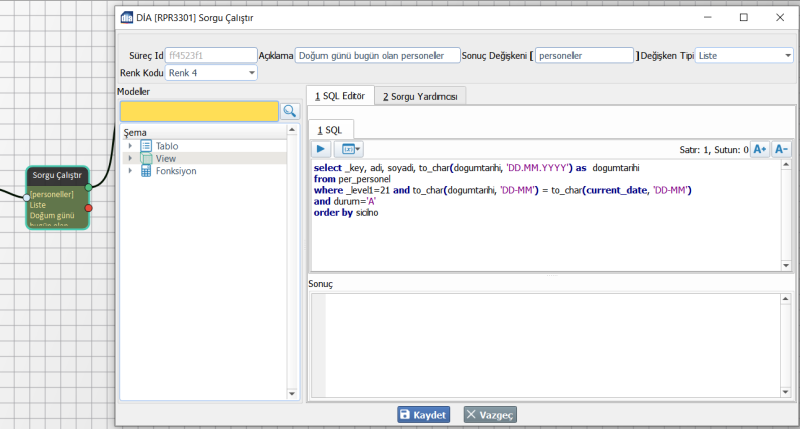The width and height of the screenshot is (800, 429).
Task: Increase editor font size with A+
Action: [759, 149]
